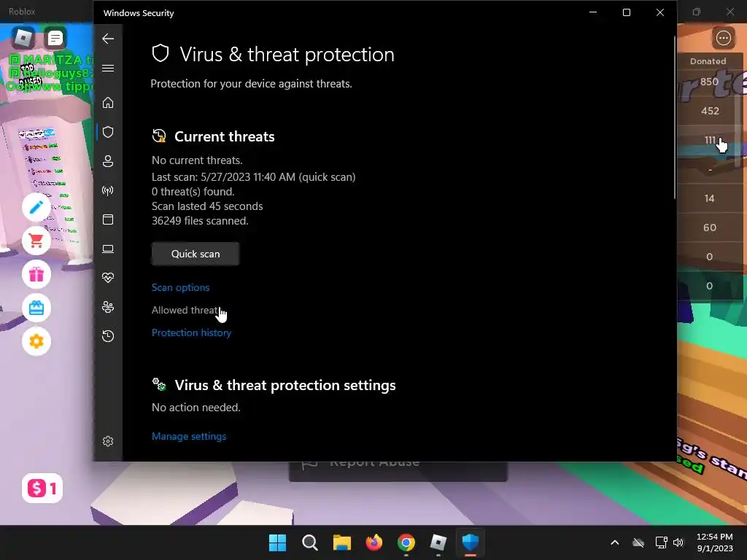Maximize the Windows Security window

pos(627,12)
